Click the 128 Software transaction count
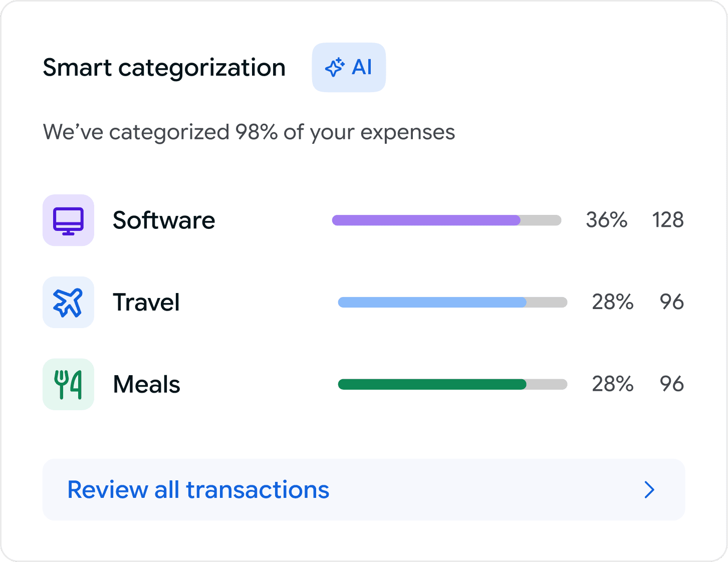728x562 pixels. (x=668, y=220)
